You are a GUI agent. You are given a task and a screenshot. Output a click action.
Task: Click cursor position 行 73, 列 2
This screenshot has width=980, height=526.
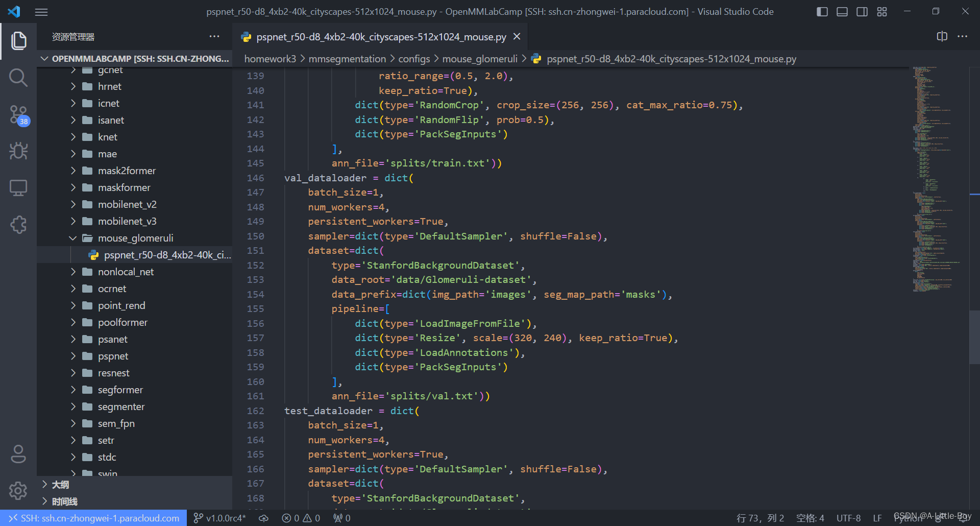click(760, 518)
